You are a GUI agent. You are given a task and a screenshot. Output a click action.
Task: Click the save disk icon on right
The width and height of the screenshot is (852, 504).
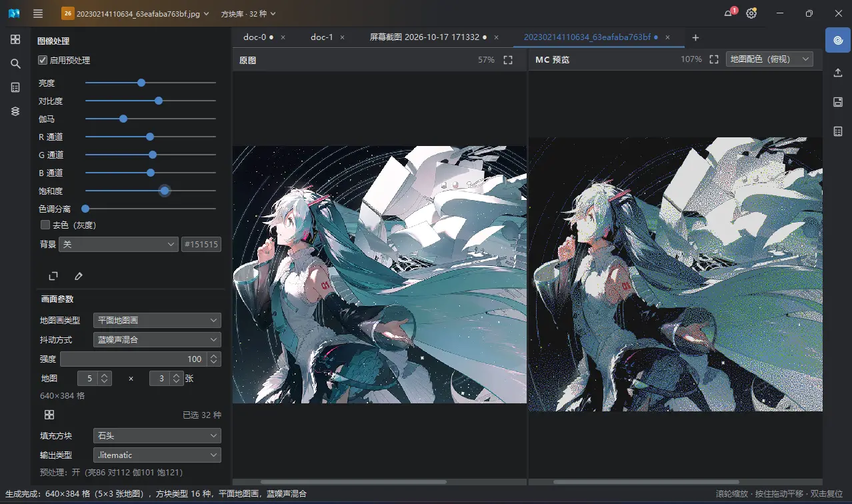pos(838,102)
